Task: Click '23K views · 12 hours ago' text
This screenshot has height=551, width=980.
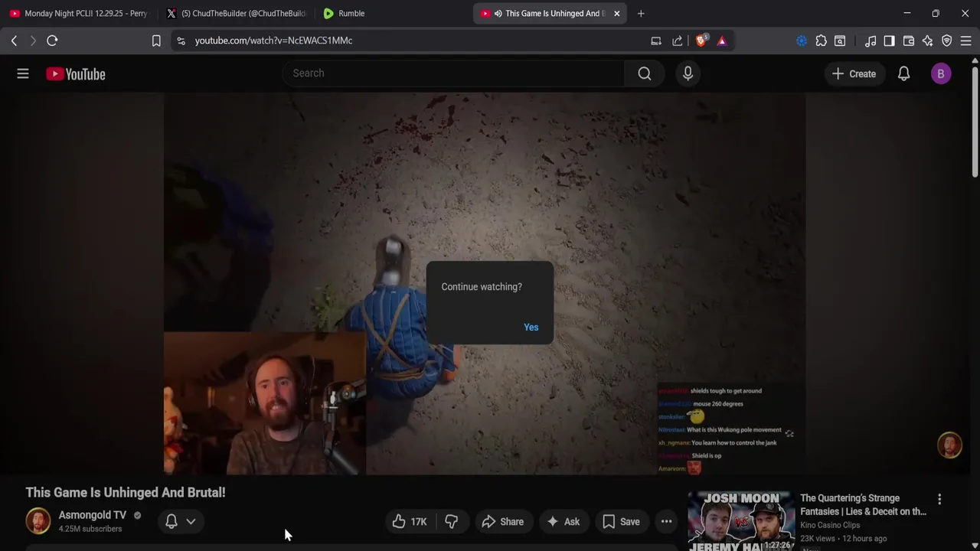Action: pos(844,539)
